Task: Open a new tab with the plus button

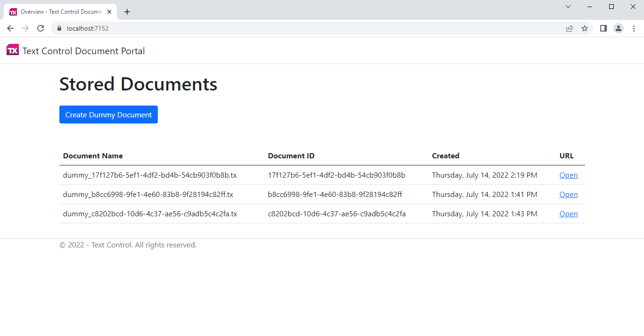Action: tap(127, 12)
